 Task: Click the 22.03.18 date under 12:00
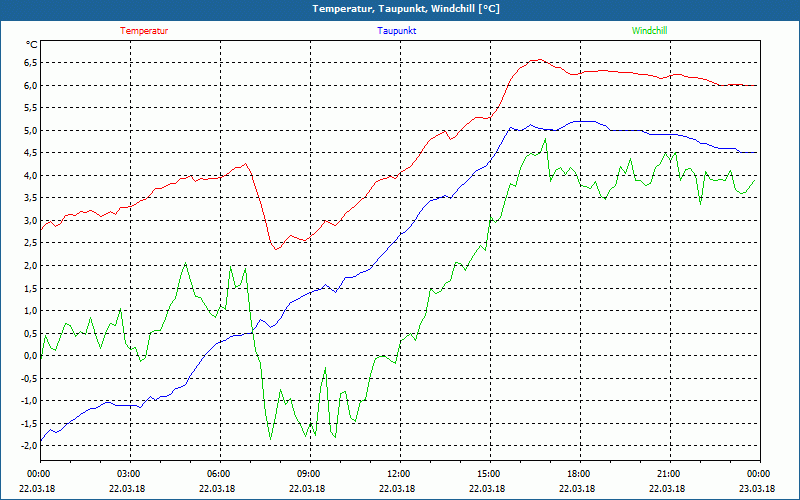(397, 488)
